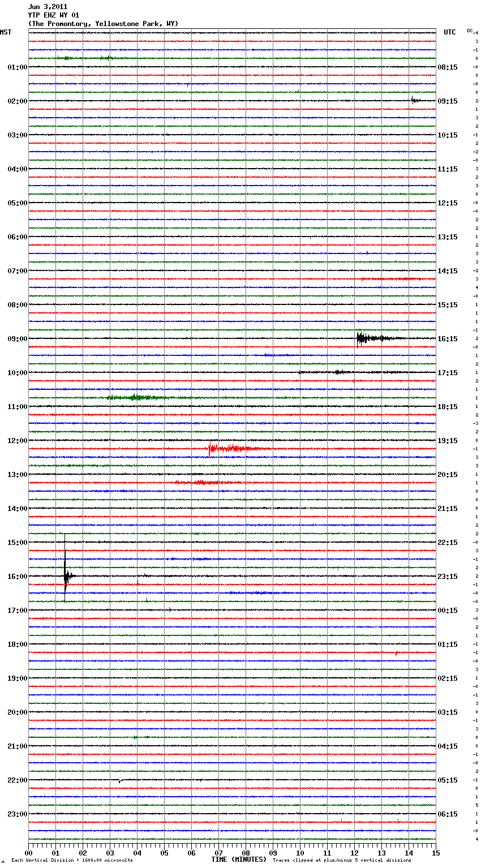Click the 22:15 UTC time label
This screenshot has width=481, height=868.
448,543
